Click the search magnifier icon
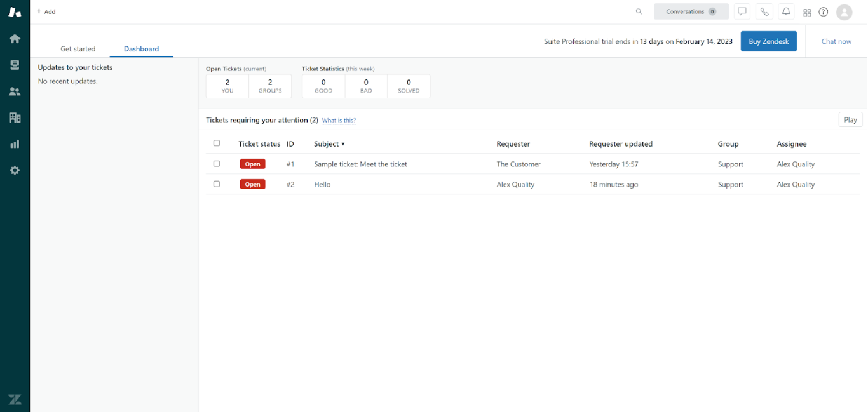Screen dimensions: 868x412 click(639, 11)
